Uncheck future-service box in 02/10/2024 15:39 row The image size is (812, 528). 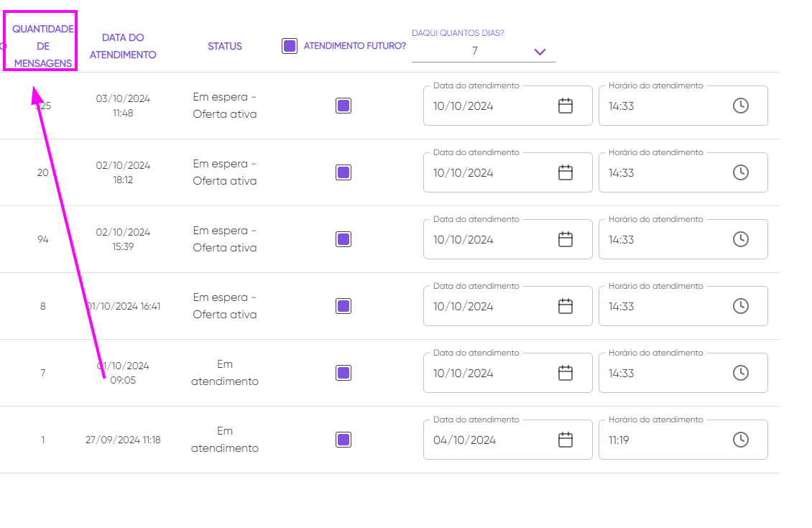(x=343, y=239)
